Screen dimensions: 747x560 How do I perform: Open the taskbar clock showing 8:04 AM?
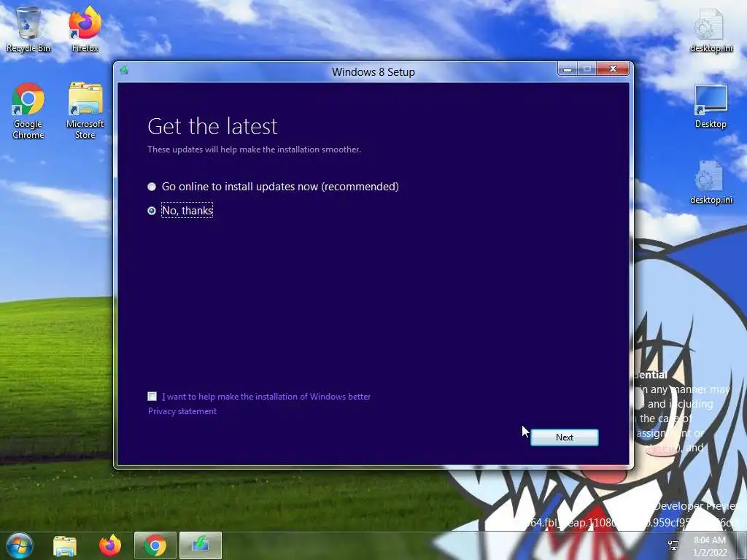coord(710,546)
